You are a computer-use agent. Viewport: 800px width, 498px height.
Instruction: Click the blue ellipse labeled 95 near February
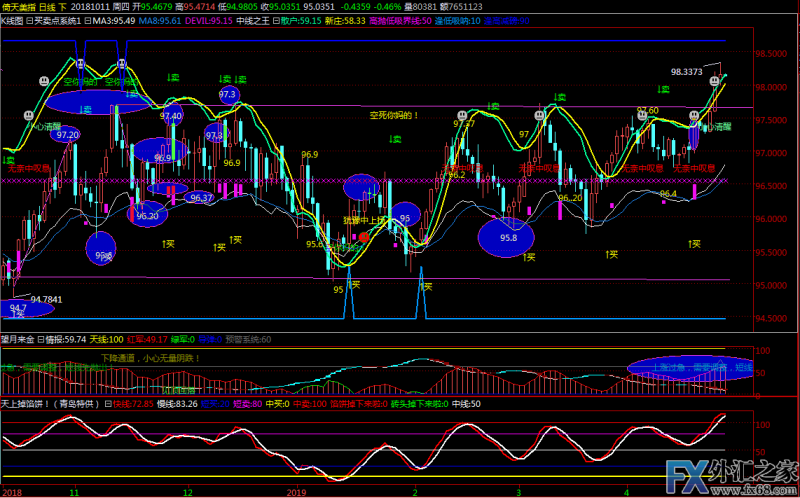click(x=406, y=215)
